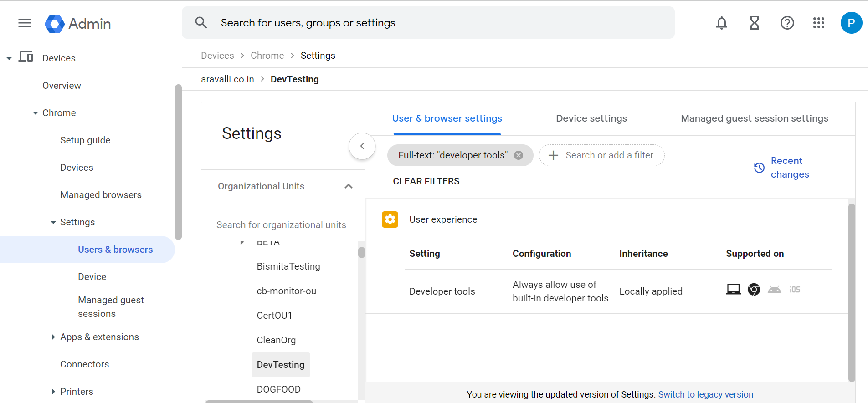The image size is (868, 403).
Task: Select BismitaTesting organizational unit
Action: [288, 266]
